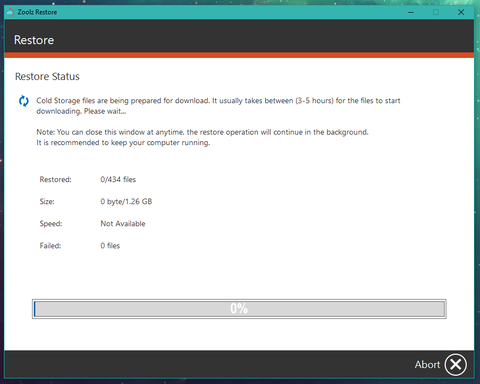Click the Zoolz Restore title bar logo
The image size is (480, 384).
(x=11, y=12)
